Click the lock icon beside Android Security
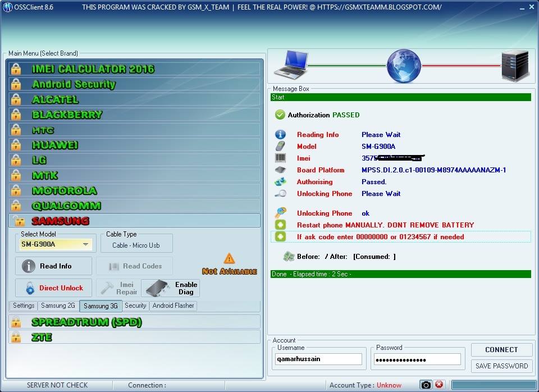The image size is (539, 392). tap(16, 84)
